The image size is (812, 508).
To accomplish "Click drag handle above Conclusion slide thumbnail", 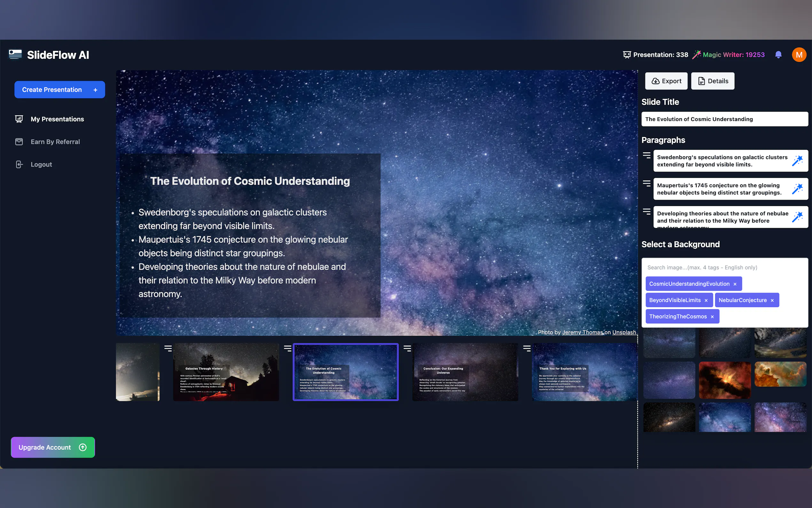I will coord(407,348).
